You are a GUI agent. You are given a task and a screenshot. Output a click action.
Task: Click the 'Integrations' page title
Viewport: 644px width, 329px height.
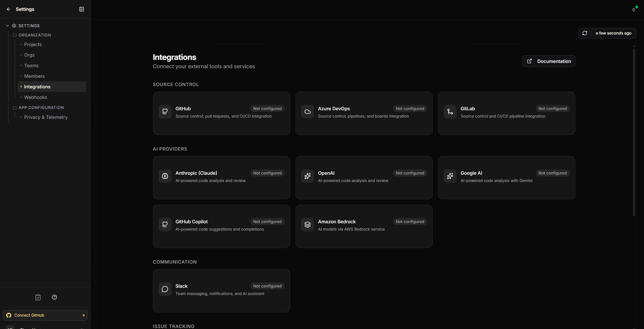(x=175, y=57)
